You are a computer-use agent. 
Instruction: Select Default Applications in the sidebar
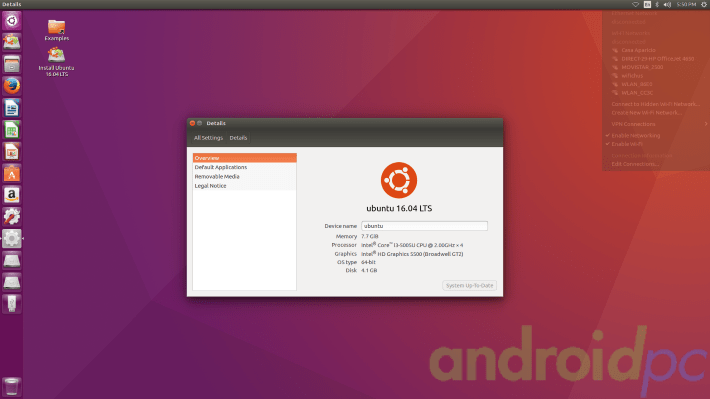(245, 167)
